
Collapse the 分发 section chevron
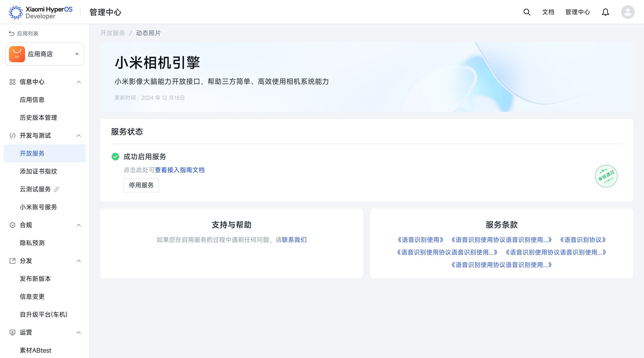click(79, 261)
